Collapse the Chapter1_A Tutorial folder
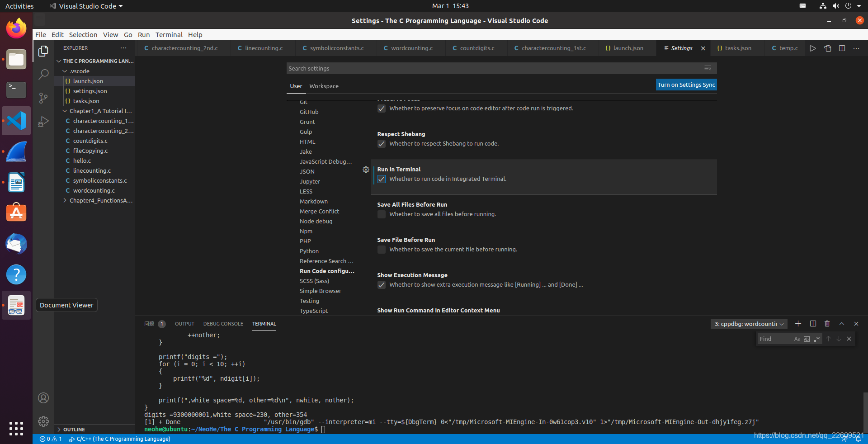The image size is (868, 444). pos(65,111)
